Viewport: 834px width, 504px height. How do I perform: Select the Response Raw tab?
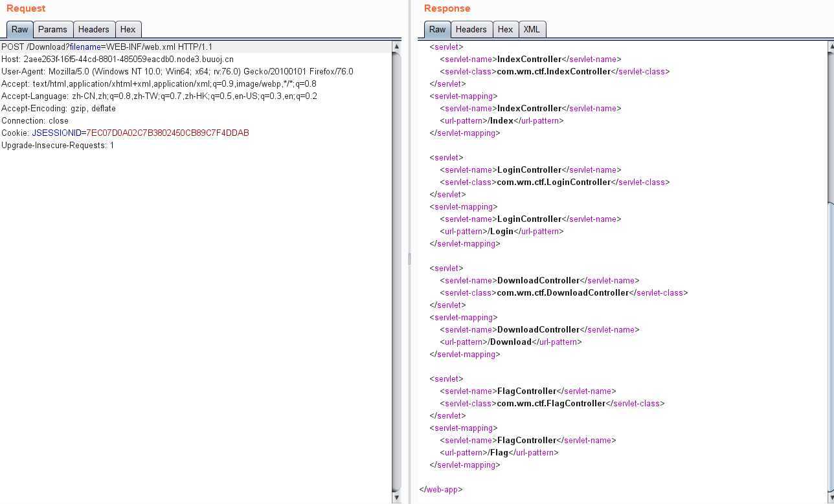(x=437, y=30)
